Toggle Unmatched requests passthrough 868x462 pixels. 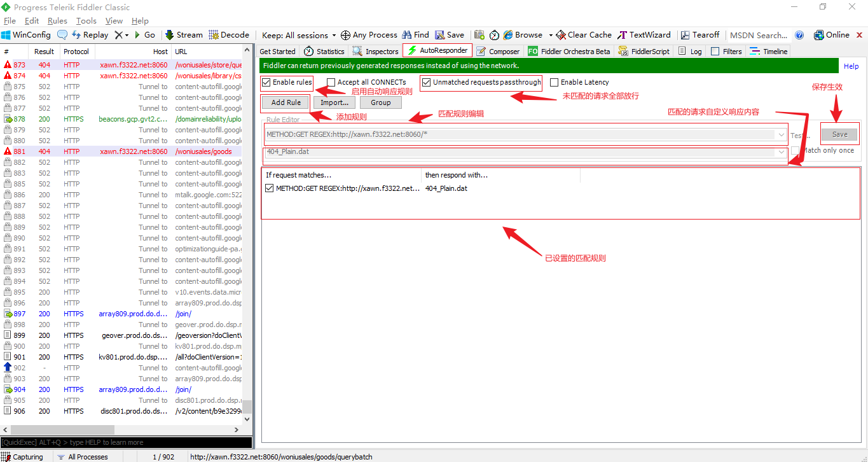click(x=426, y=82)
